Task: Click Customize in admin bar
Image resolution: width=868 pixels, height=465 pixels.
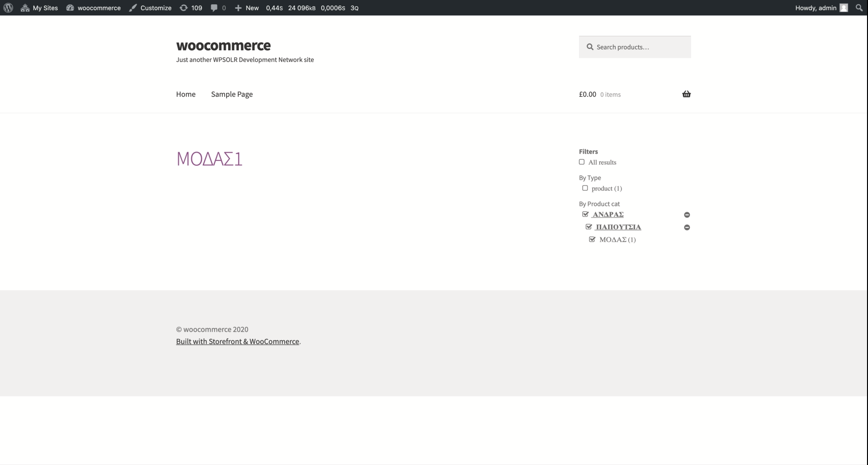Action: (x=150, y=8)
